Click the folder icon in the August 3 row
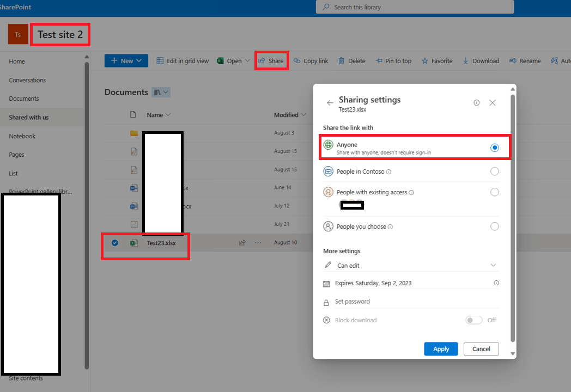The image size is (571, 392). click(x=134, y=133)
